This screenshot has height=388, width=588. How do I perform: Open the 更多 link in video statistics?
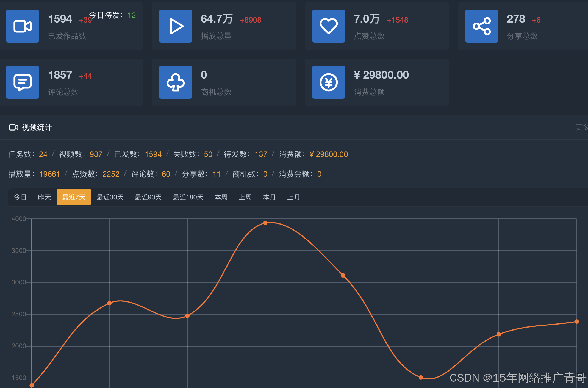pyautogui.click(x=581, y=127)
